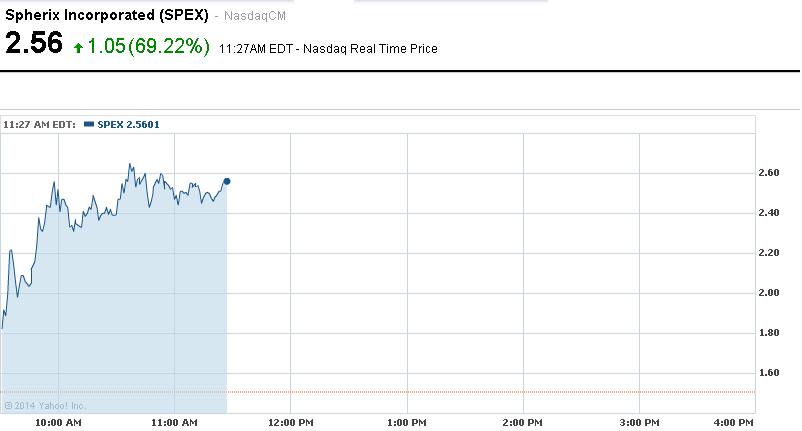Click the 1.05(69.22%) change value

click(149, 46)
